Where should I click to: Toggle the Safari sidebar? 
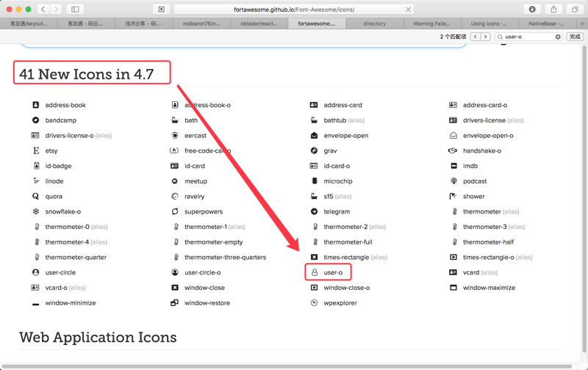pos(75,10)
